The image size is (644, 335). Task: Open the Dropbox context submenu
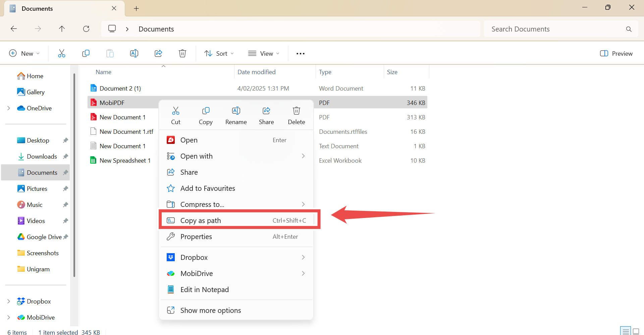click(x=236, y=258)
